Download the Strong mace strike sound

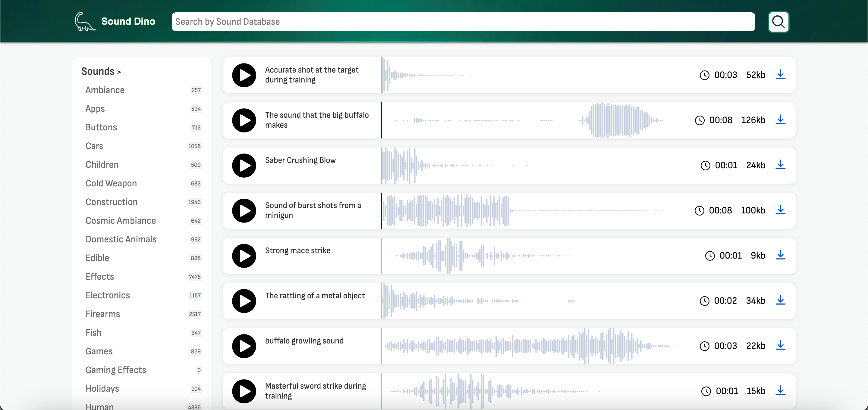click(x=780, y=255)
